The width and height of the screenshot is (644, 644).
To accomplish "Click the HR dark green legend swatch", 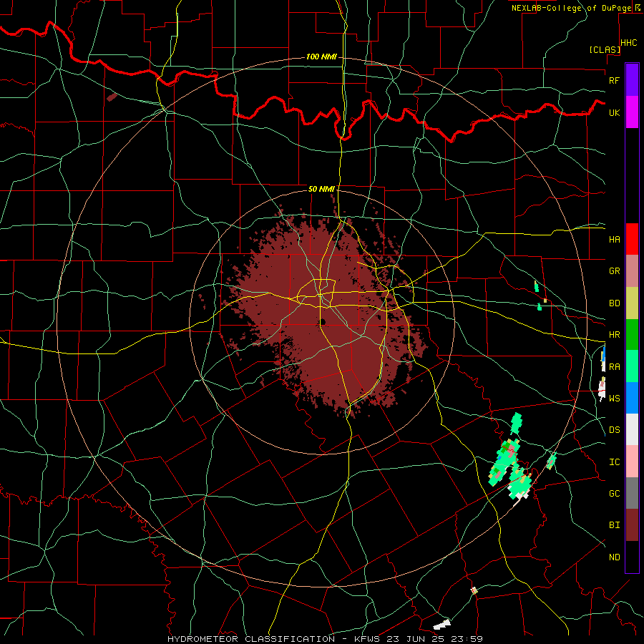I will 632,335.
